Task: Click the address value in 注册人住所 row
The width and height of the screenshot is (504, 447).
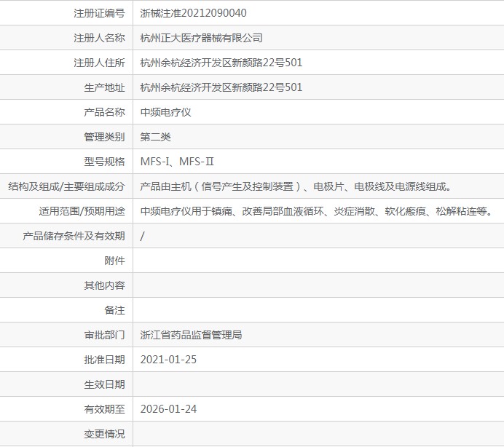Action: click(221, 63)
